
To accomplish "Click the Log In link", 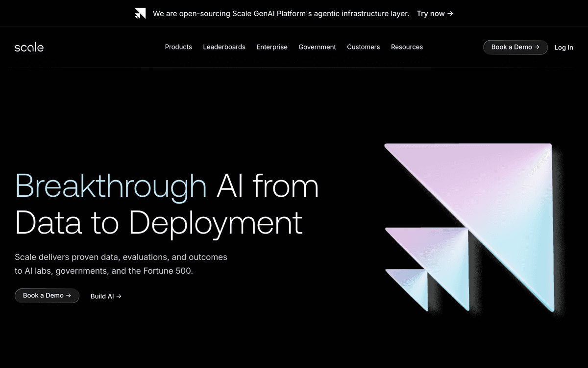I will pyautogui.click(x=563, y=48).
